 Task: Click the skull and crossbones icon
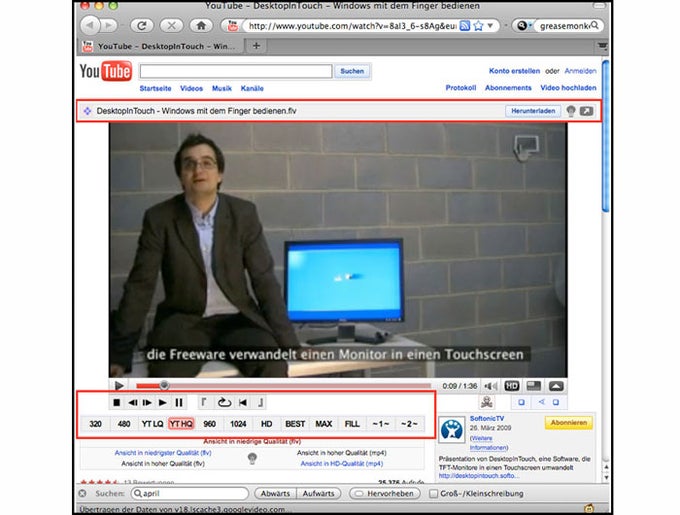(x=487, y=402)
